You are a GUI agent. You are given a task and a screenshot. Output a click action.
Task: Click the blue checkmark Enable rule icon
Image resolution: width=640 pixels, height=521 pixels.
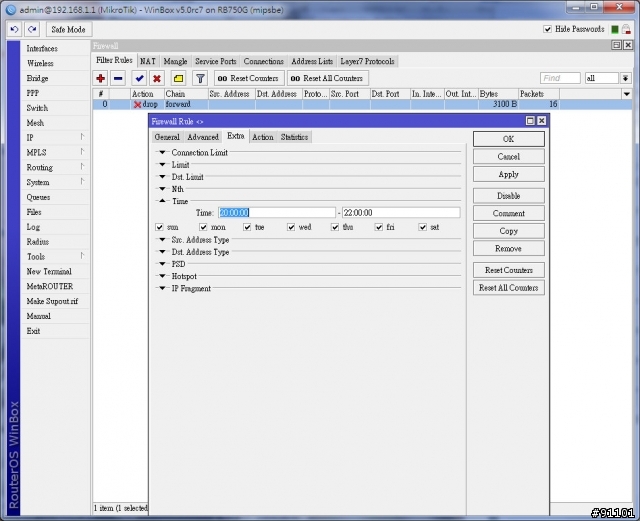pyautogui.click(x=139, y=78)
